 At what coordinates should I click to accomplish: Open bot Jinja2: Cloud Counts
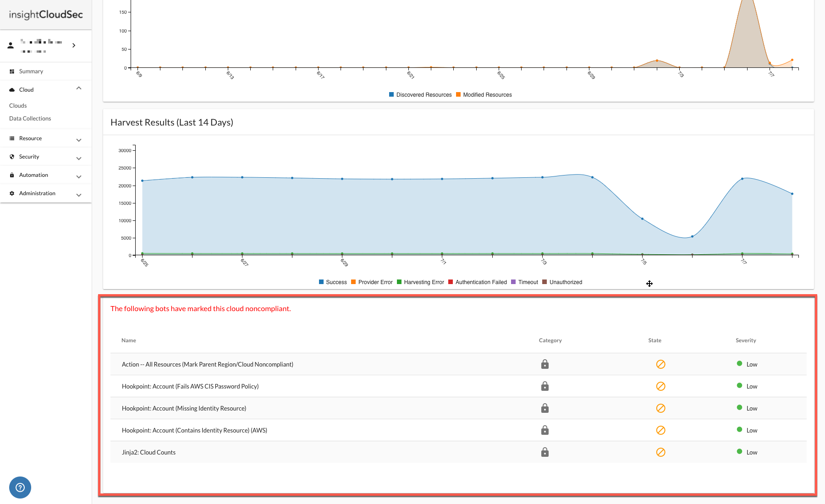point(148,453)
